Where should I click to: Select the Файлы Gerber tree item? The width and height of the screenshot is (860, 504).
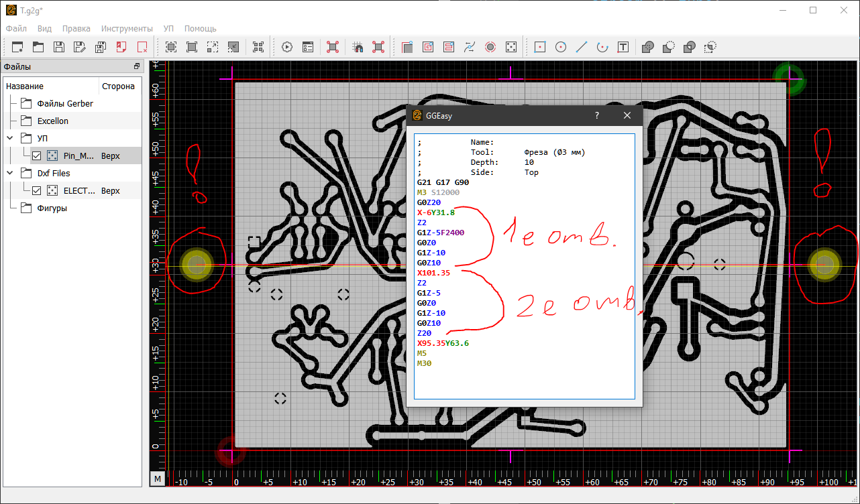[x=65, y=103]
